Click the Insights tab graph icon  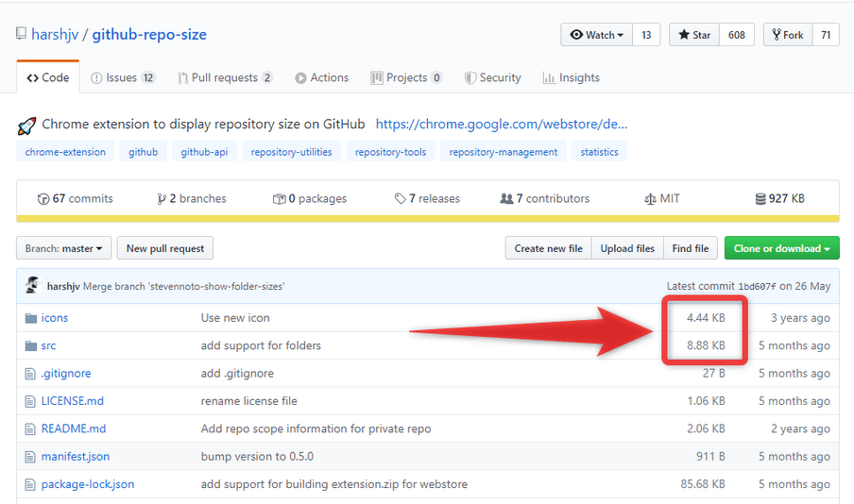point(549,77)
